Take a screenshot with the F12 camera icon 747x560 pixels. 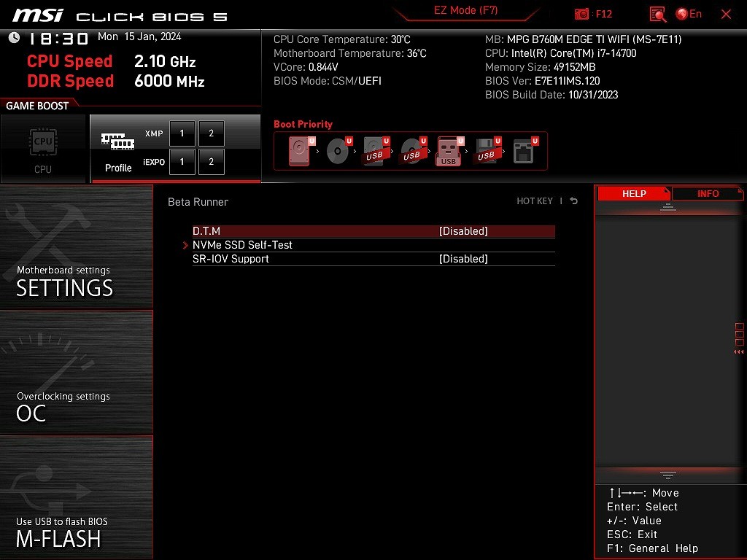pyautogui.click(x=581, y=15)
